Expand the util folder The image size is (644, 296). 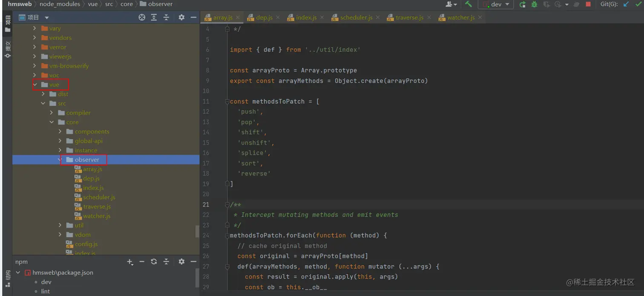(x=60, y=225)
